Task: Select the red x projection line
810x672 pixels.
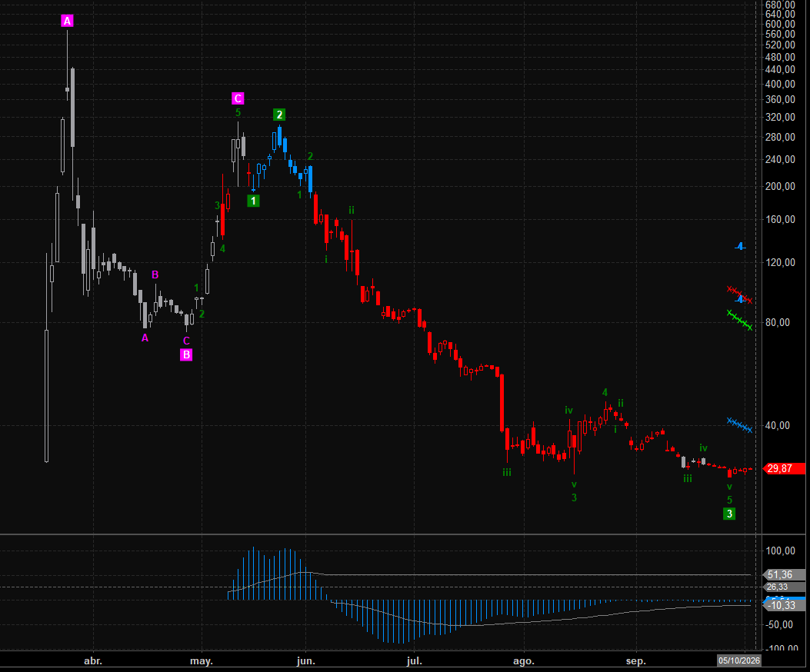Action: tap(740, 294)
